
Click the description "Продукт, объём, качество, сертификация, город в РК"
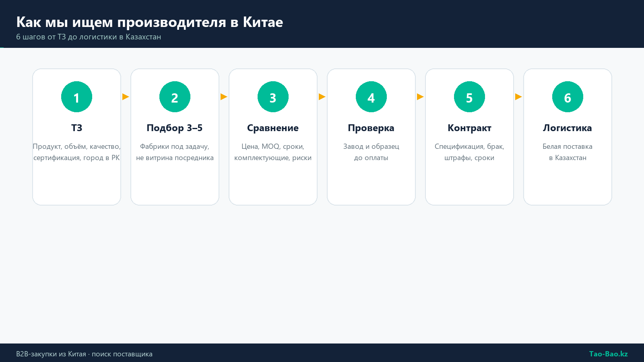76,152
